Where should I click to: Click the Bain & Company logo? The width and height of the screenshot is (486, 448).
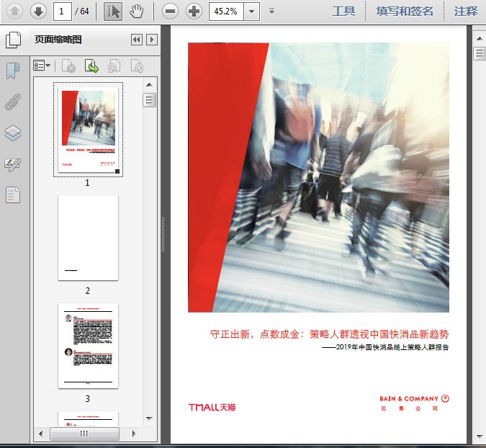tap(415, 403)
